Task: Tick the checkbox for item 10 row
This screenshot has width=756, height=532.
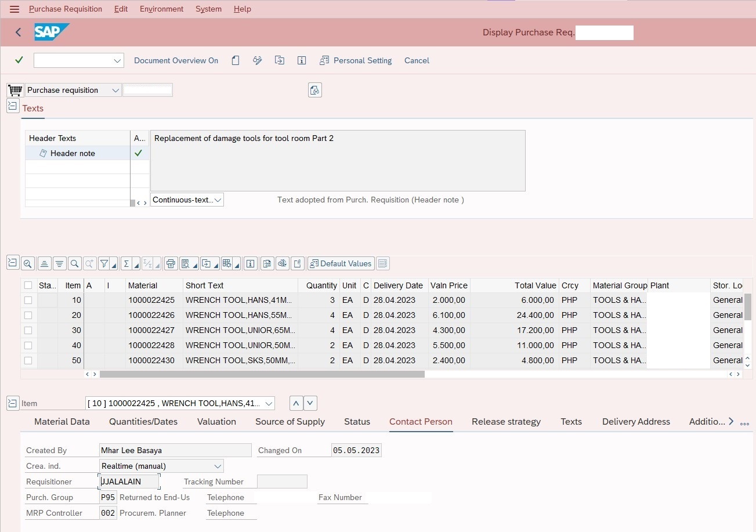Action: 28,300
